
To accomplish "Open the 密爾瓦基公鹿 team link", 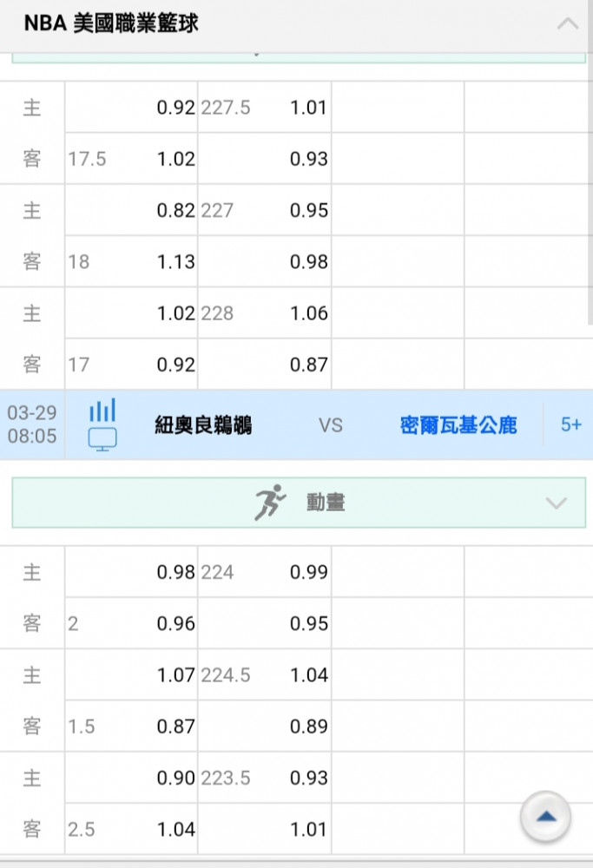I will click(x=458, y=425).
